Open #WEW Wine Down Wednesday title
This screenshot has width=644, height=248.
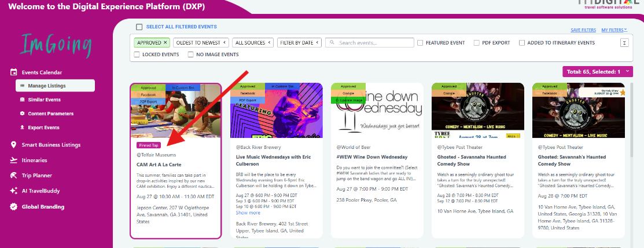[371, 157]
